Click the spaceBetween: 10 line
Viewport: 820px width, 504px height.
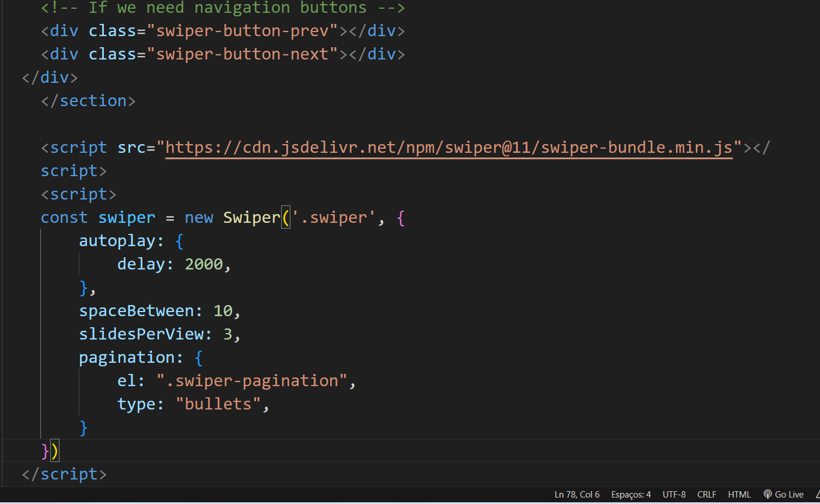[160, 311]
